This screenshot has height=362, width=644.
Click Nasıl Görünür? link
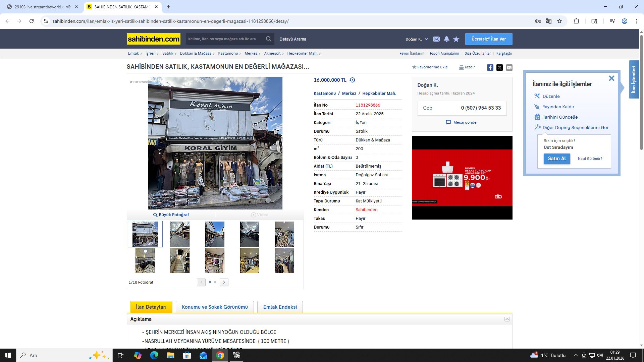590,159
